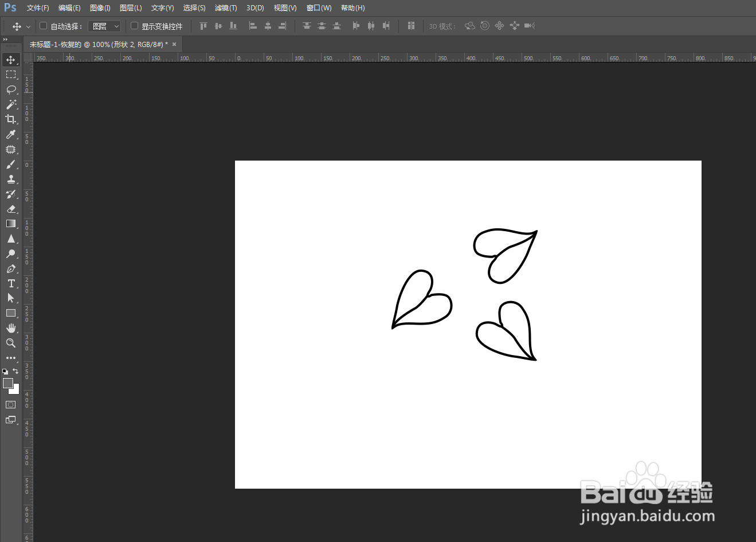The width and height of the screenshot is (756, 542).
Task: Select the Rectangular Marquee tool
Action: point(11,75)
